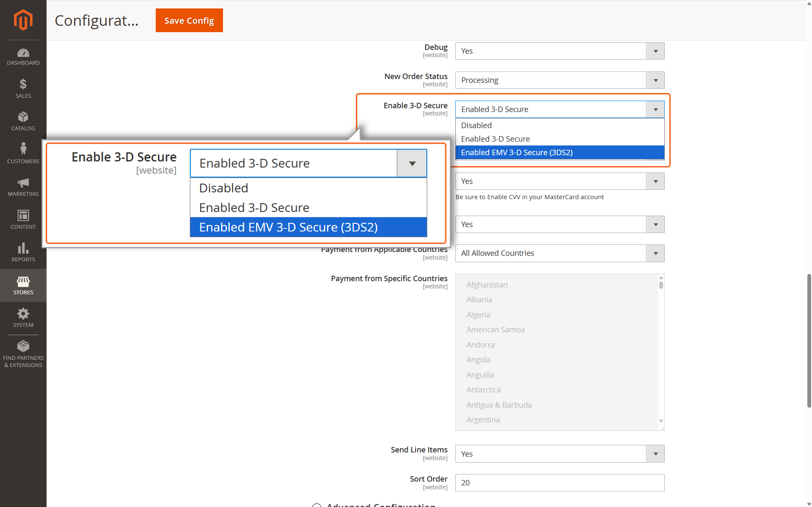Open the New Order Status dropdown

pos(559,80)
